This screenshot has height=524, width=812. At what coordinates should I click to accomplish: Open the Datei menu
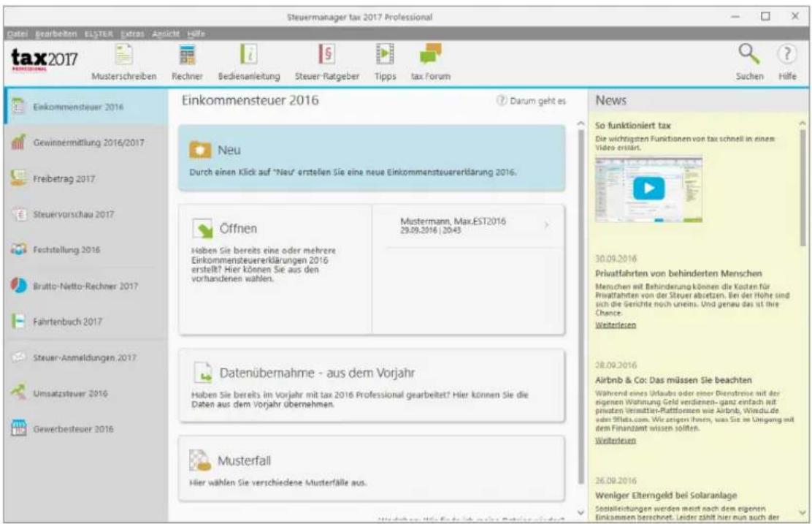[x=17, y=34]
